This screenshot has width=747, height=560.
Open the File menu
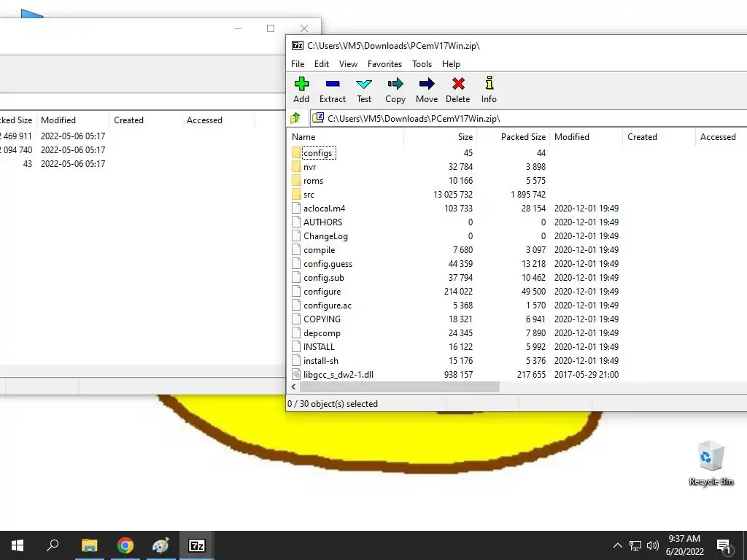pos(298,64)
